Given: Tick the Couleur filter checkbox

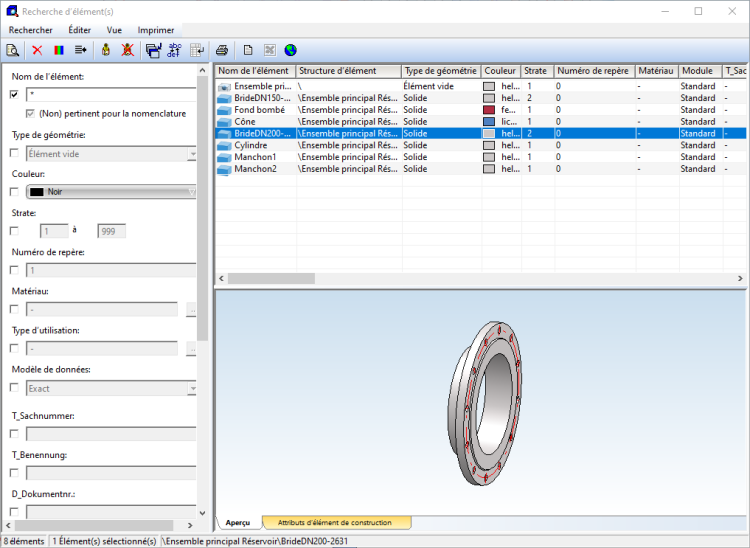Looking at the screenshot, I should pos(14,191).
